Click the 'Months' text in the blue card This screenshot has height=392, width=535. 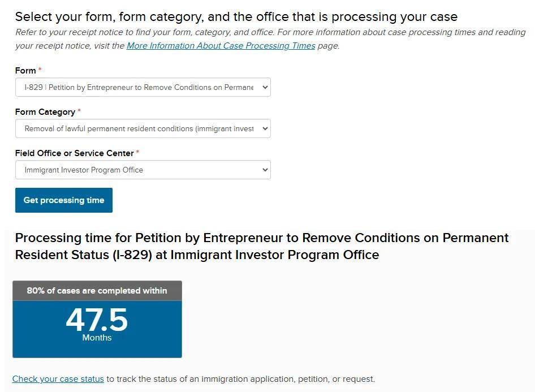tap(97, 338)
